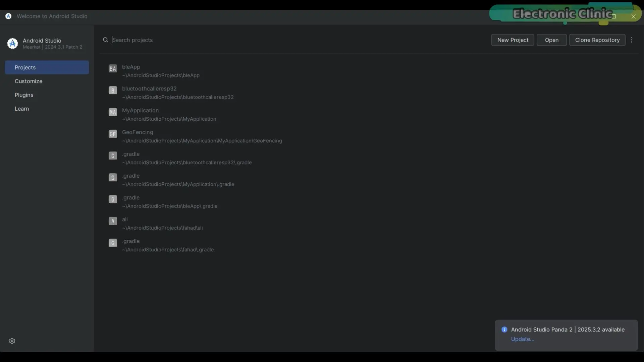The image size is (644, 362).
Task: Click the MA icon of MyApplication project
Action: tap(113, 112)
